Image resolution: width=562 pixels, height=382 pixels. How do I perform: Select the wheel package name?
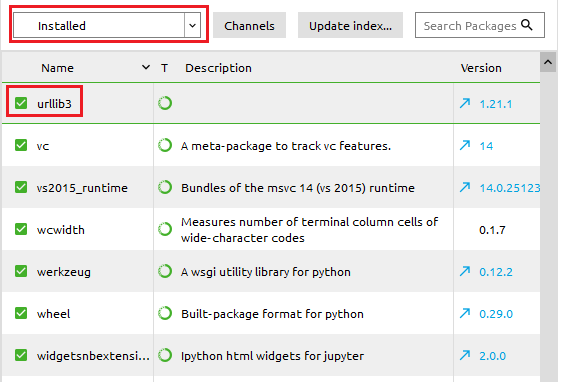(53, 314)
